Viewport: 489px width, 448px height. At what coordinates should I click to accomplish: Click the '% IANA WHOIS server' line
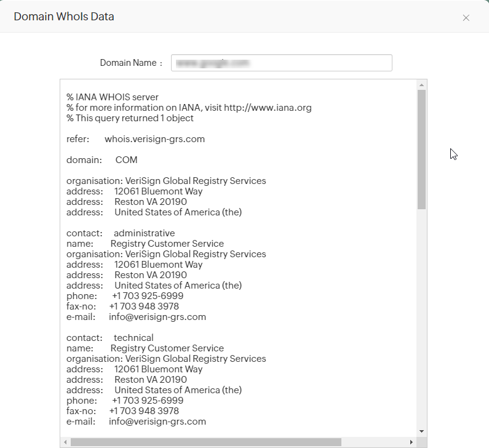(x=113, y=97)
